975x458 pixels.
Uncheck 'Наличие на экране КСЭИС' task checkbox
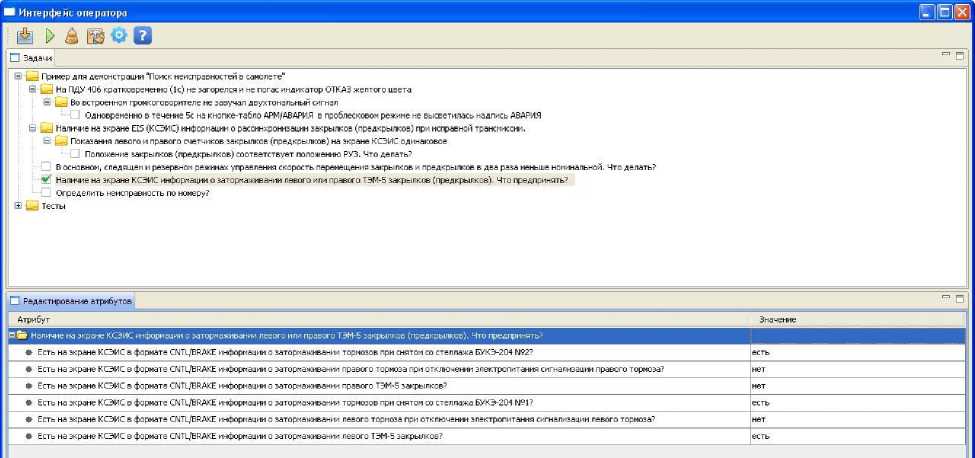point(47,180)
